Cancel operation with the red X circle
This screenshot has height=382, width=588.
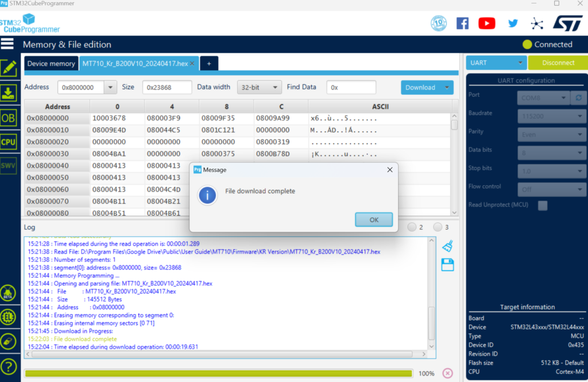point(448,373)
